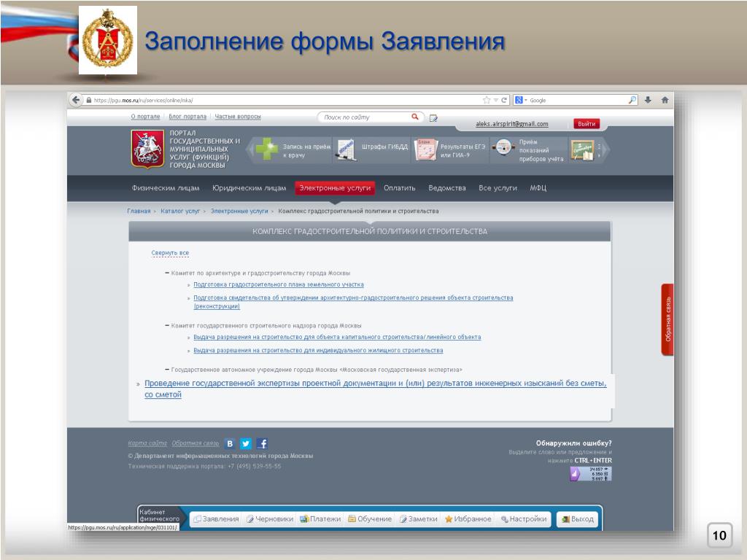The image size is (747, 560).
Task: Open 'Проведение государственной экспертизы проектной документации' link
Action: [x=376, y=389]
